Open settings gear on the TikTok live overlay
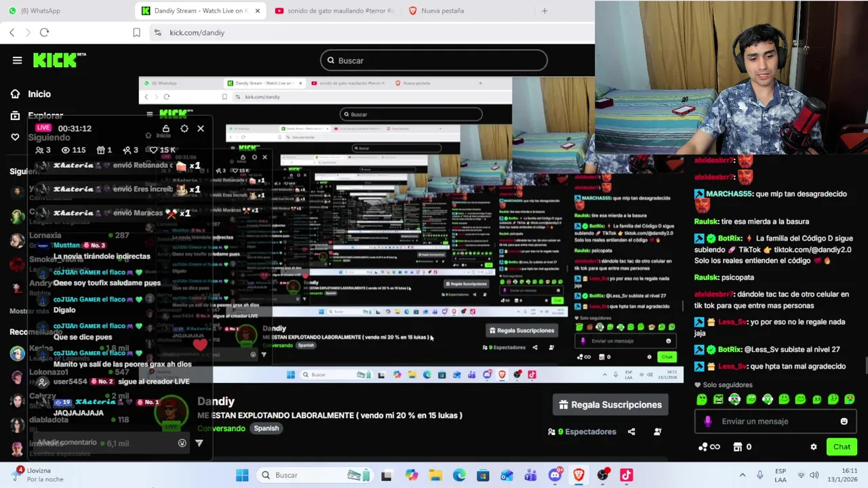 pyautogui.click(x=184, y=128)
